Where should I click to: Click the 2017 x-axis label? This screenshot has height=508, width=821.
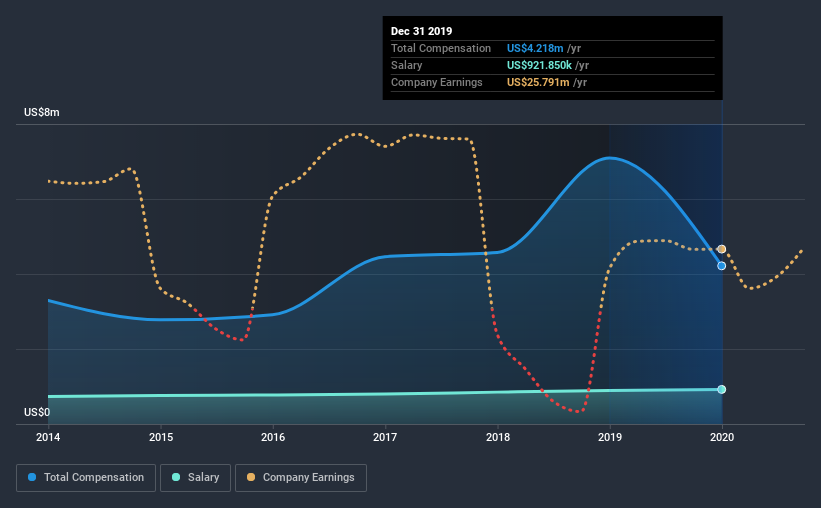385,437
